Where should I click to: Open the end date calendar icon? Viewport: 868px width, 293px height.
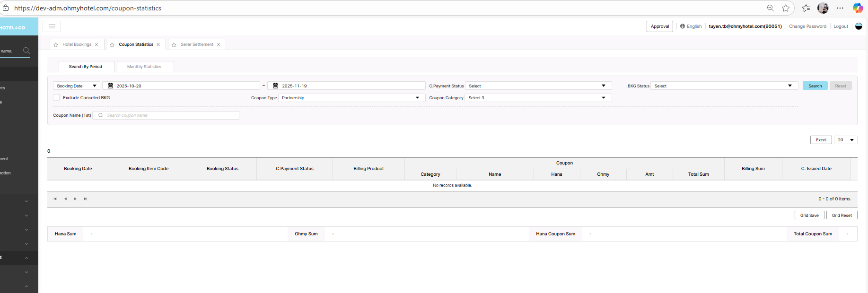click(275, 86)
